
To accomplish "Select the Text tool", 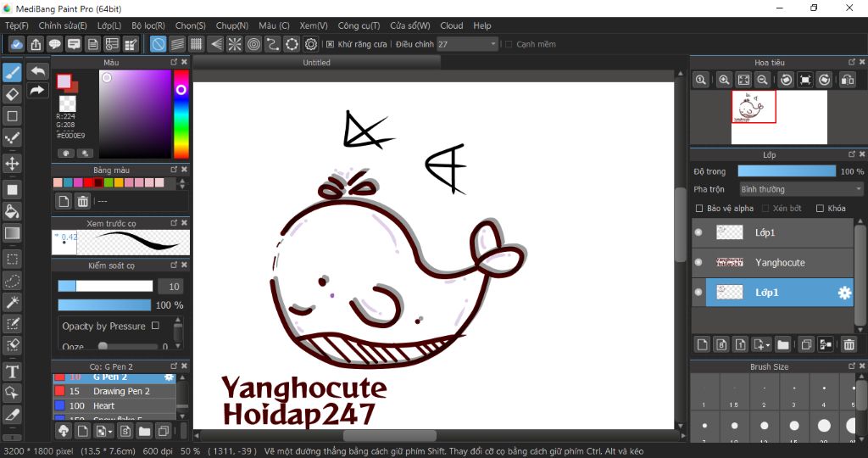I will tap(12, 371).
